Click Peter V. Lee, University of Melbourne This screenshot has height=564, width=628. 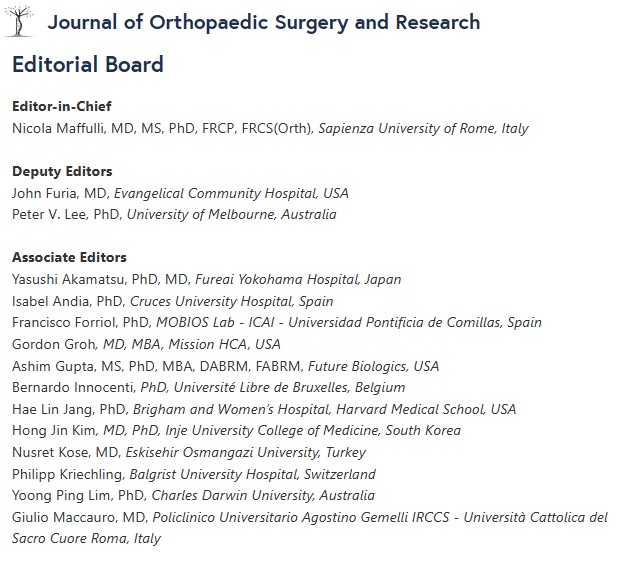[174, 214]
